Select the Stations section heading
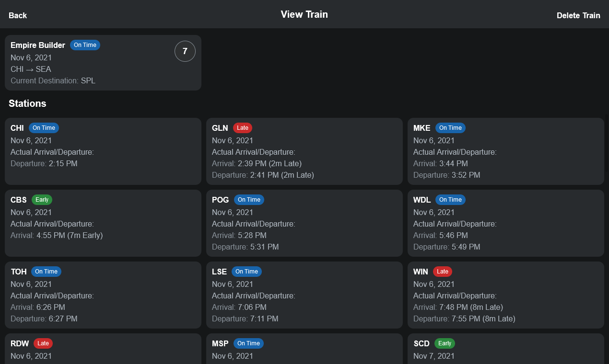 point(27,103)
